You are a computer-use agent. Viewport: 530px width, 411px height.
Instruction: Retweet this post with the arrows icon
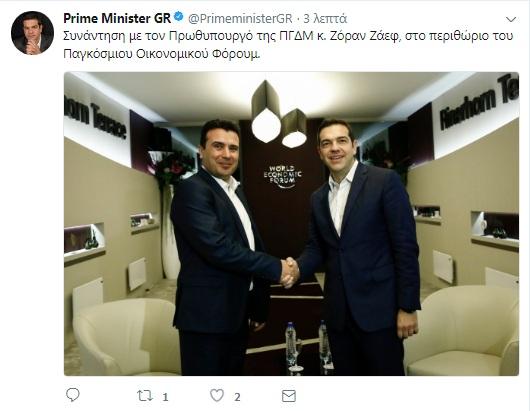tap(145, 395)
